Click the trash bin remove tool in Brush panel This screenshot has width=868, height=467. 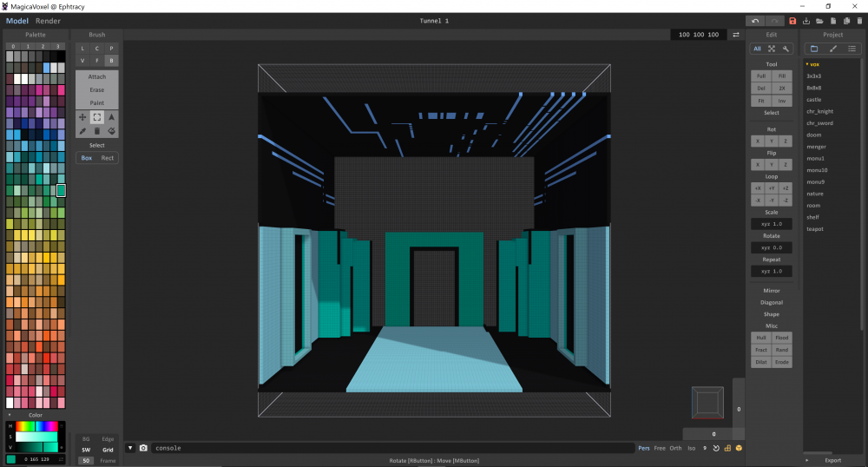pos(97,131)
